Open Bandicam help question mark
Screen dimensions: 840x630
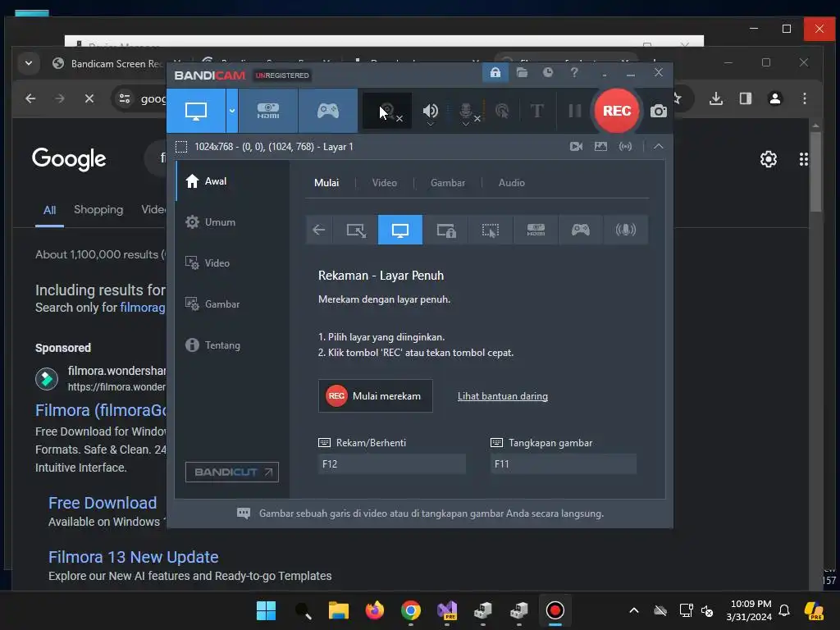[x=574, y=72]
